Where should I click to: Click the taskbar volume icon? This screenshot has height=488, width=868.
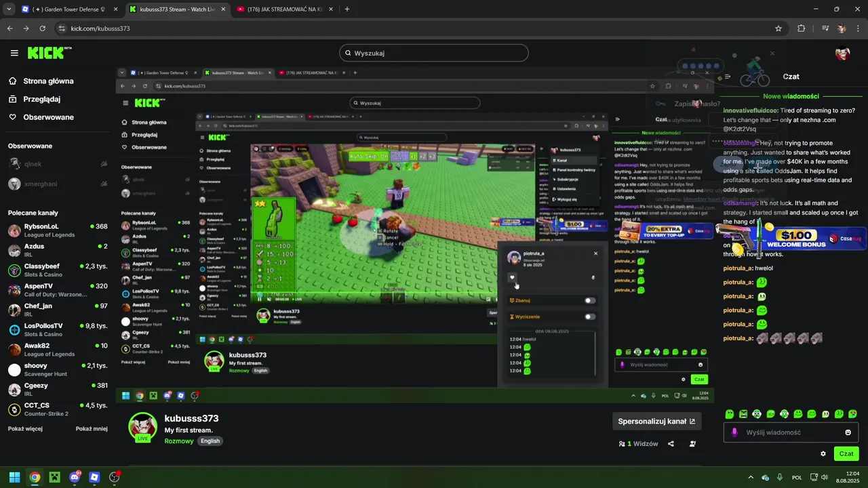pyautogui.click(x=825, y=477)
